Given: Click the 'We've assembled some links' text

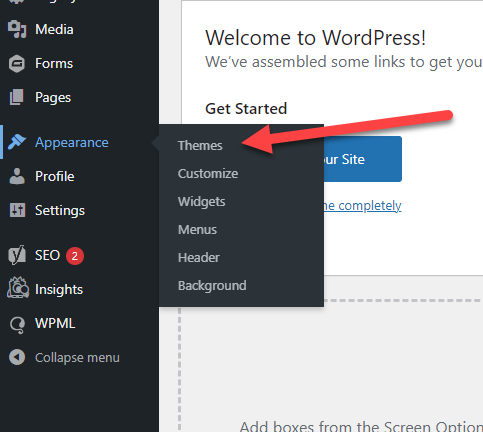Looking at the screenshot, I should click(x=344, y=62).
